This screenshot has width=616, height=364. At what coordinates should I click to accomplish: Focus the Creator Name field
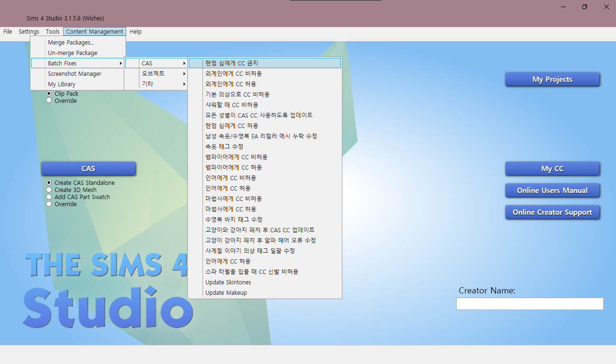tap(530, 304)
